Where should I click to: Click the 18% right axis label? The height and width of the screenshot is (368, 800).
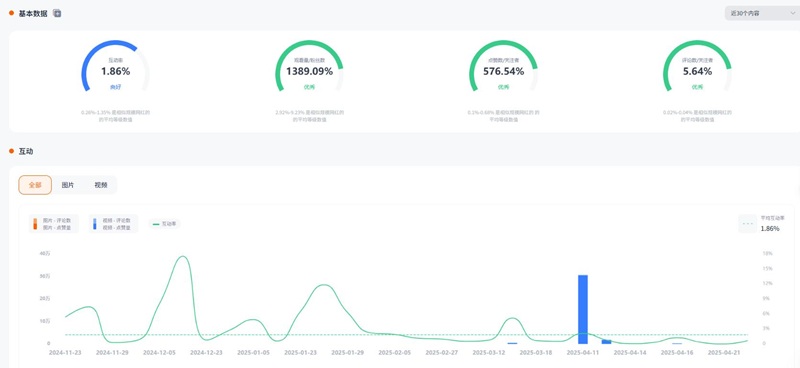[x=767, y=253]
